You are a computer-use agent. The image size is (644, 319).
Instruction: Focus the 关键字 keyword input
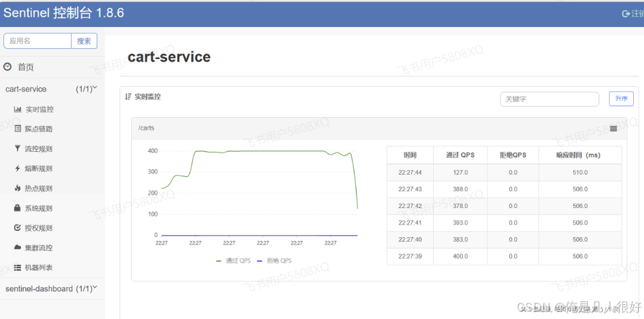coord(549,99)
